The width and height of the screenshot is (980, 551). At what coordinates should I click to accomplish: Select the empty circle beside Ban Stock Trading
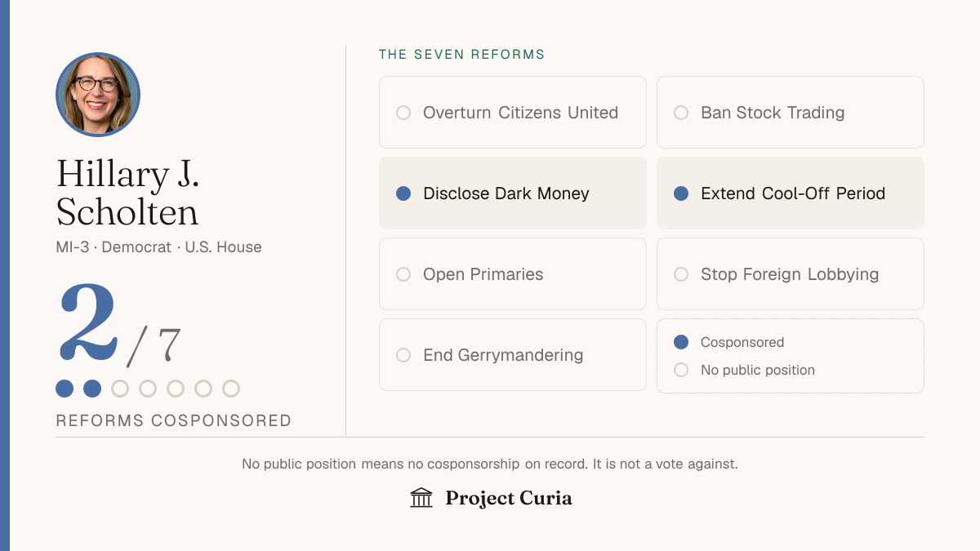pos(681,113)
